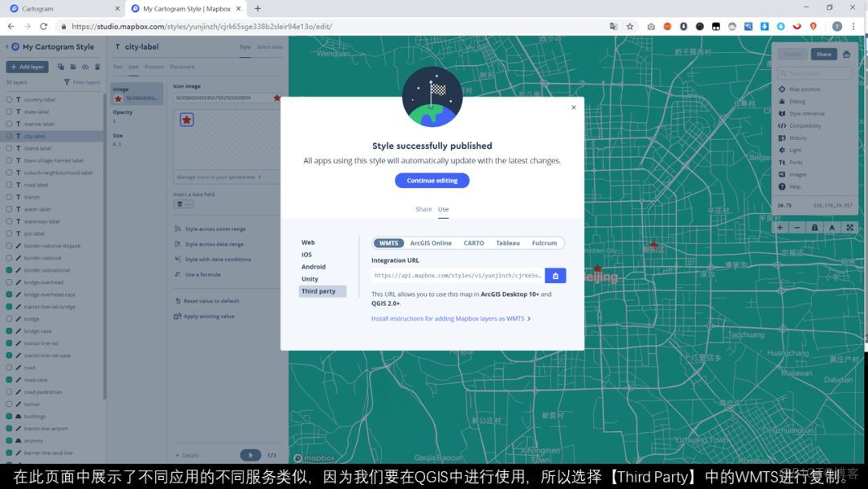Image resolution: width=868 pixels, height=489 pixels.
Task: Click the zoom in button on the map
Action: [x=779, y=227]
